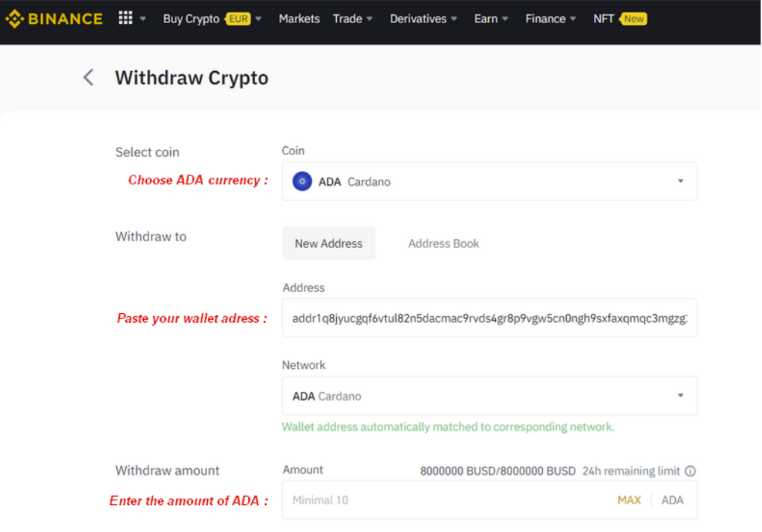This screenshot has height=532, width=762.
Task: Go back using the left arrow icon
Action: click(88, 77)
